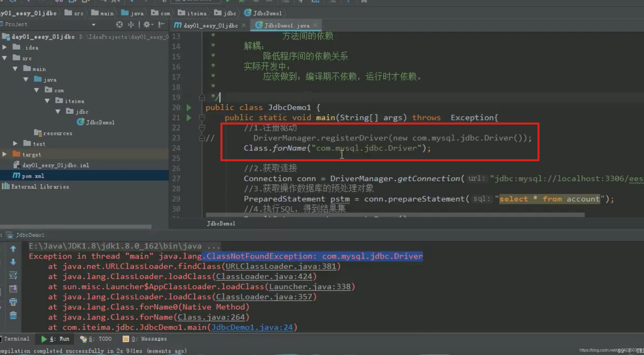Select the resources folder in tree
644x355 pixels.
[x=53, y=133]
